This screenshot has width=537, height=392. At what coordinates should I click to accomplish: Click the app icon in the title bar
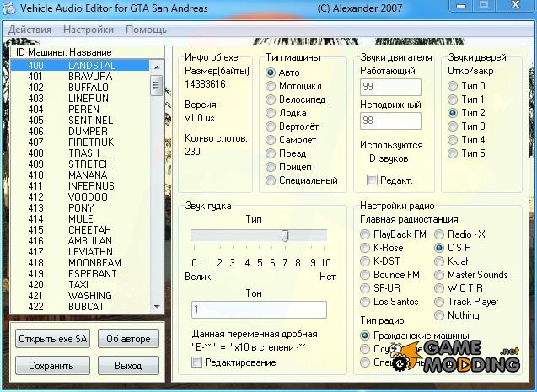coord(8,8)
